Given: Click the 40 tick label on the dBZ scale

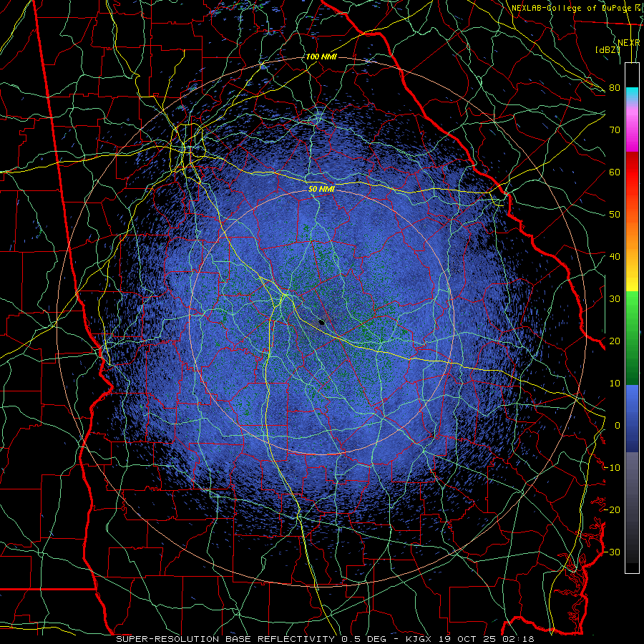Looking at the screenshot, I should point(615,257).
